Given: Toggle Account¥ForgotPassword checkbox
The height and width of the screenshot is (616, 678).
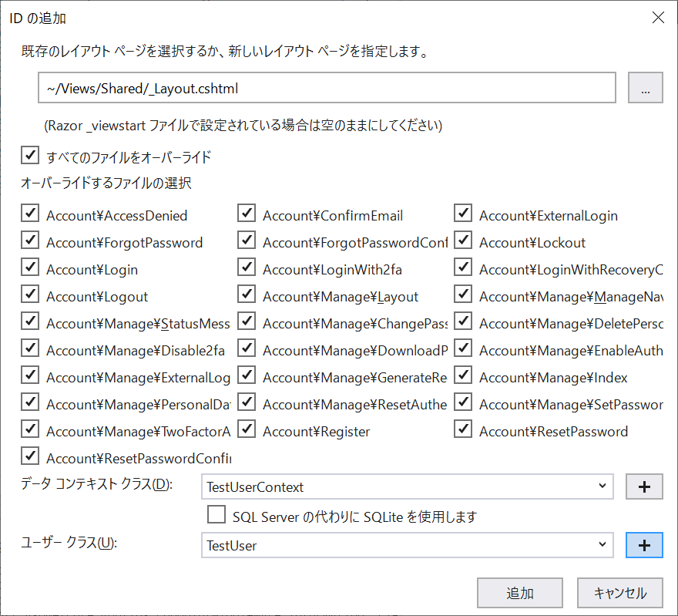Looking at the screenshot, I should (x=30, y=240).
